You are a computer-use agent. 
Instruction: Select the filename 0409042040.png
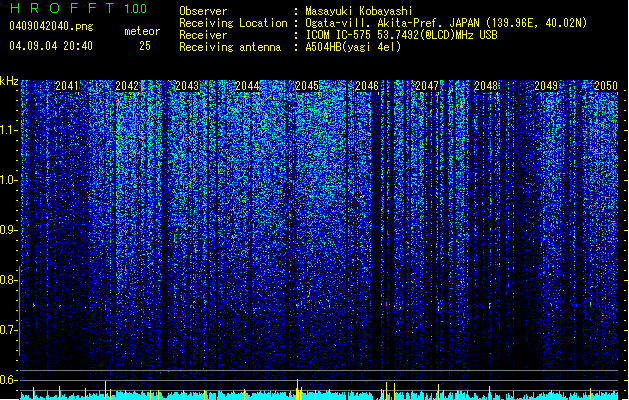(51, 27)
